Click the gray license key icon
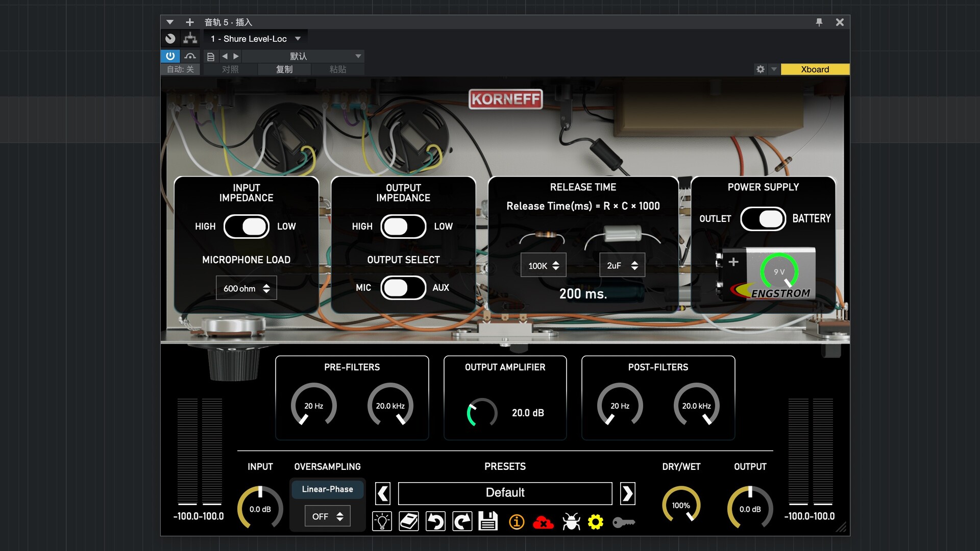This screenshot has width=980, height=551. click(x=624, y=522)
